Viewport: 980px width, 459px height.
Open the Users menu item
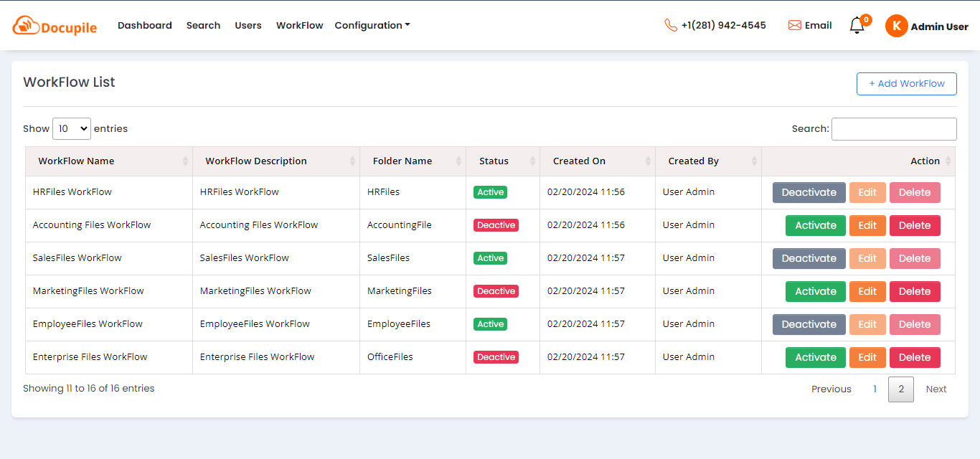click(248, 25)
